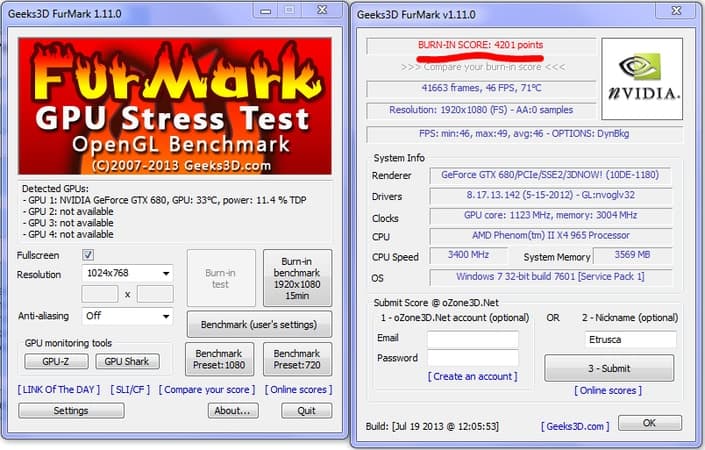The image size is (705, 450).
Task: Open the Geeks3D.com link
Action: [575, 426]
